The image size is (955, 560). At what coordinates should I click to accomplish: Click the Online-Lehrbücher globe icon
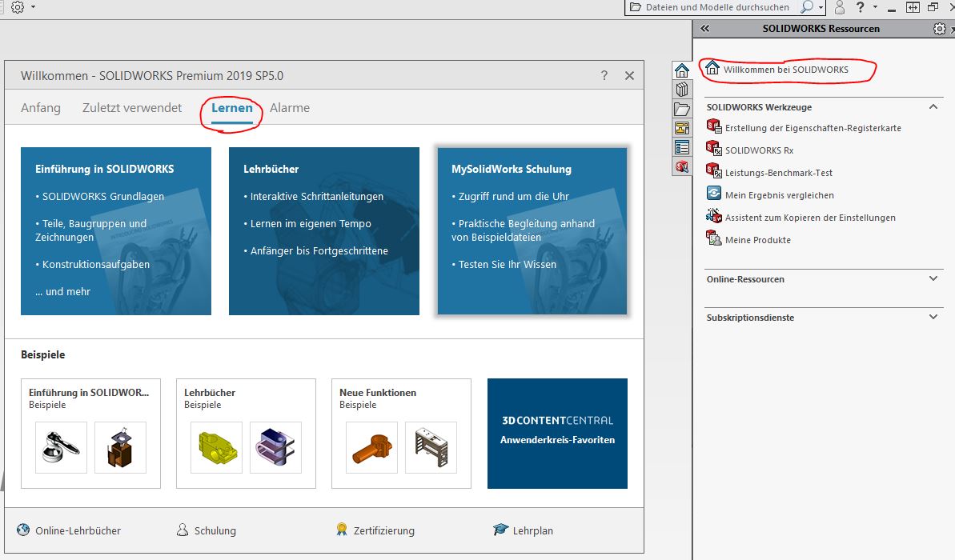(23, 530)
